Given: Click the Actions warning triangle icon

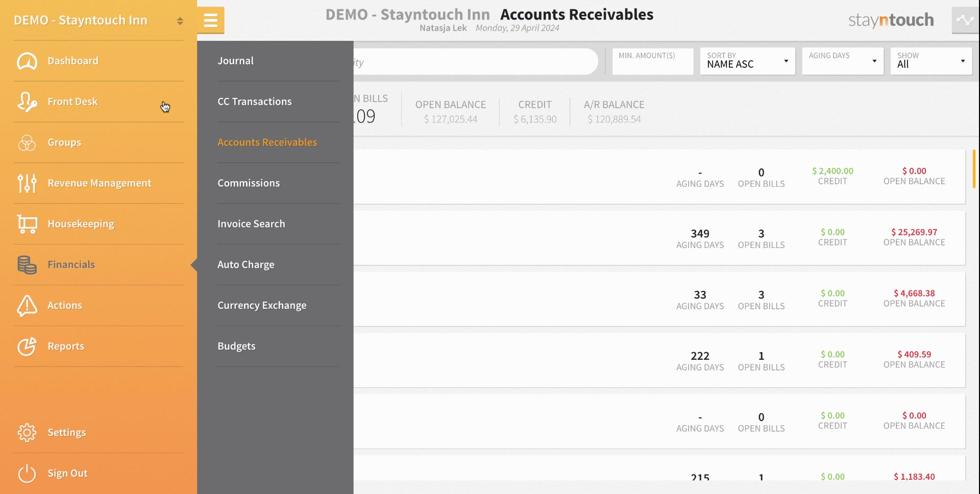Looking at the screenshot, I should click(27, 305).
